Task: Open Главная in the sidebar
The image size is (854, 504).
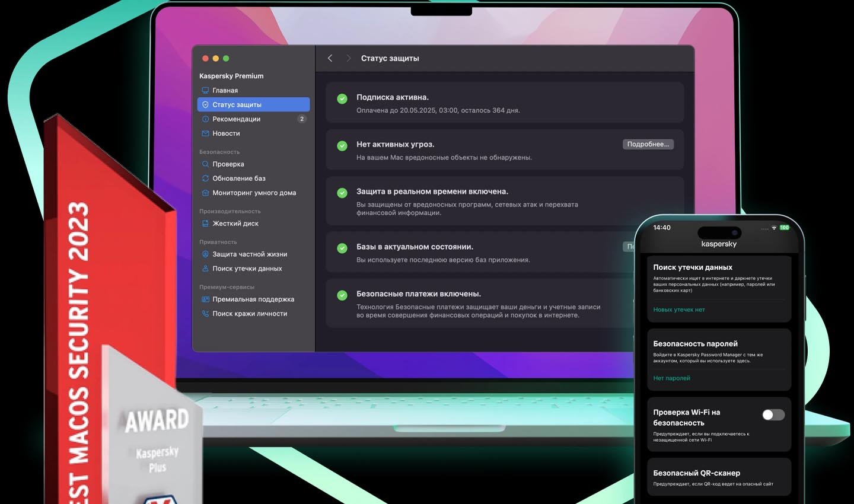Action: [253, 91]
